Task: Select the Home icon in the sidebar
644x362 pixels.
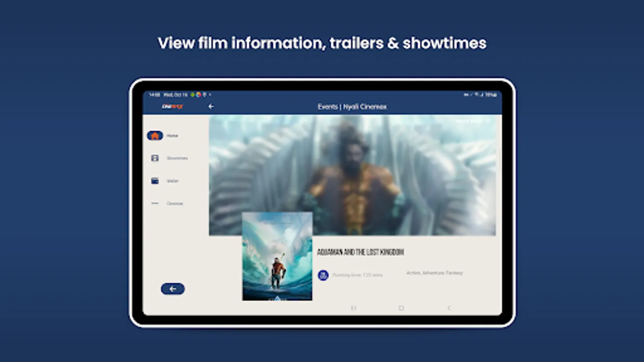Action: coord(155,136)
